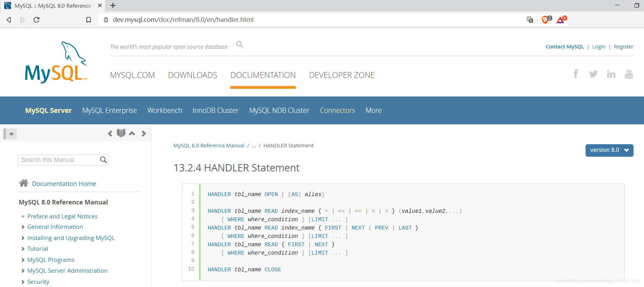Open the MySQL Facebook page icon
This screenshot has height=287, width=644.
[576, 74]
